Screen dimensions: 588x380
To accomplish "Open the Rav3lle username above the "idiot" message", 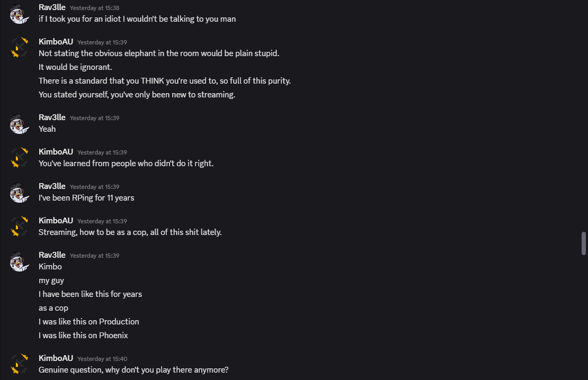I will tap(52, 7).
